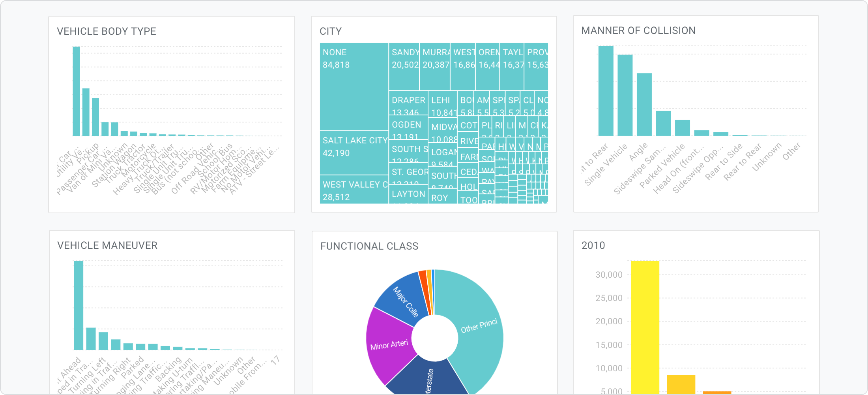Click the Rear to Side axis label
868x395 pixels.
(x=724, y=162)
